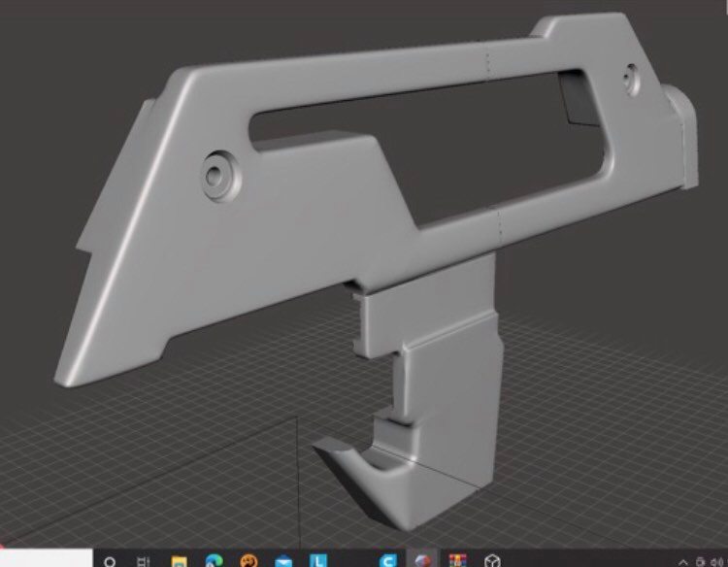Launch Microsoft Edge from the taskbar
Image resolution: width=728 pixels, height=567 pixels.
click(214, 559)
